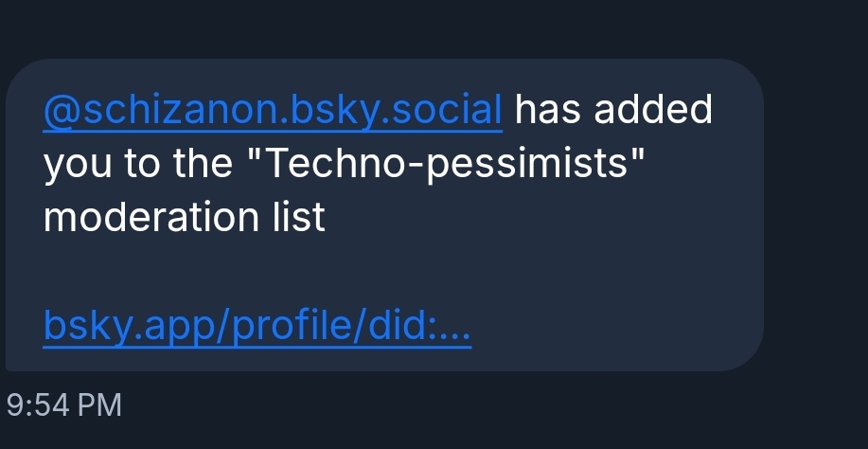The image size is (868, 449).
Task: Click the trailing ellipsis of the profile URL
Action: tap(452, 329)
